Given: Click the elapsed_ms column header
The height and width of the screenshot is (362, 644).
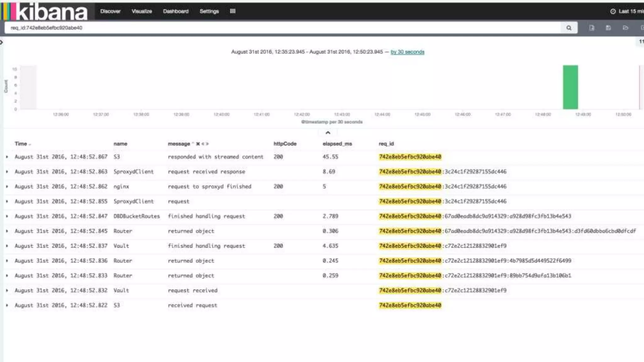Looking at the screenshot, I should click(x=337, y=144).
